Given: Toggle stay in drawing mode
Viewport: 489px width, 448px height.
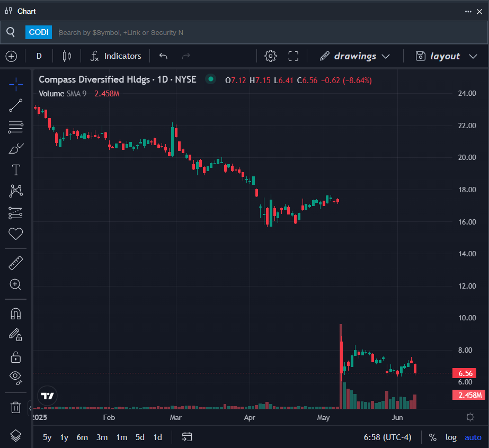Looking at the screenshot, I should pos(15,335).
